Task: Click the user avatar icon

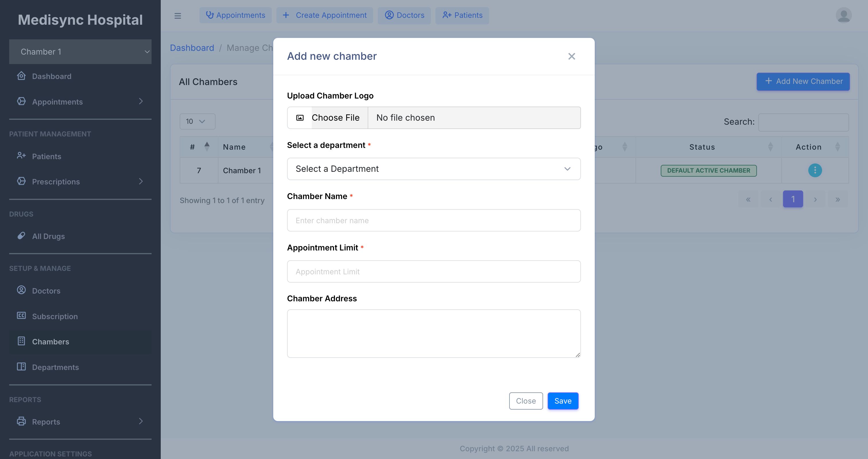Action: coord(843,16)
